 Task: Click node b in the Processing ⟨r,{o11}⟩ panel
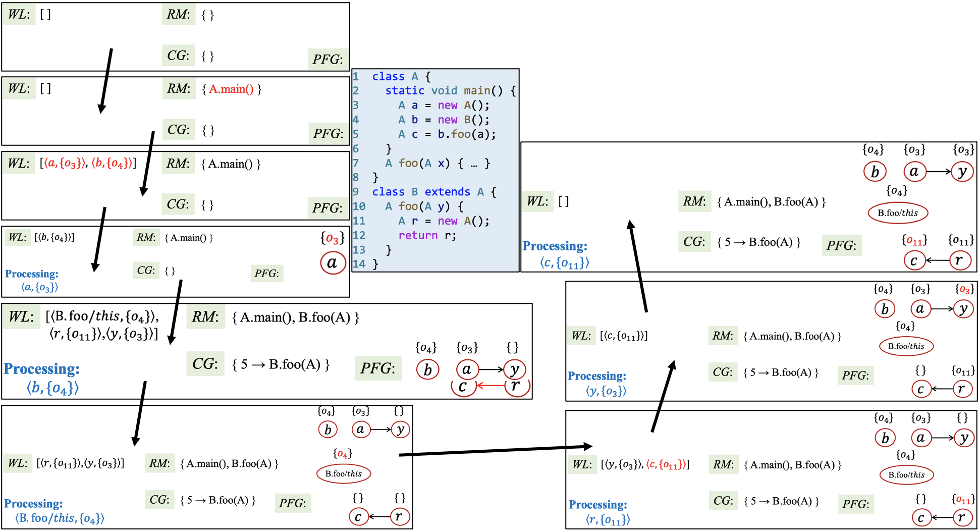point(885,438)
